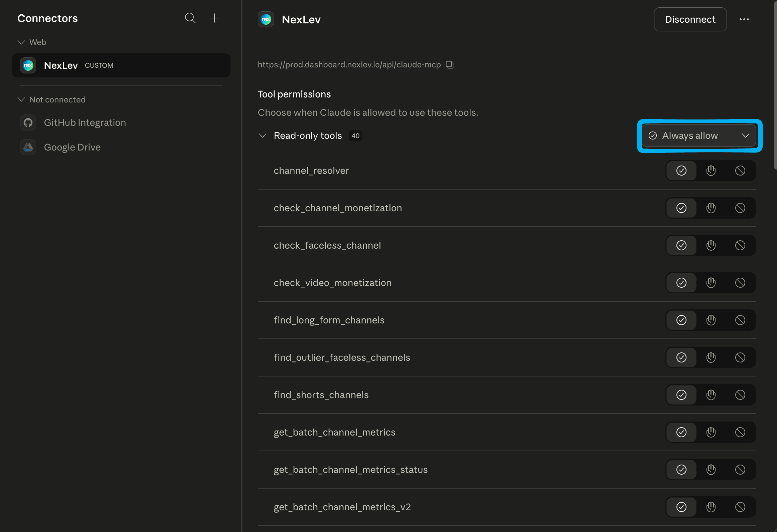
Task: Click the GitHub Integration icon
Action: [x=28, y=122]
